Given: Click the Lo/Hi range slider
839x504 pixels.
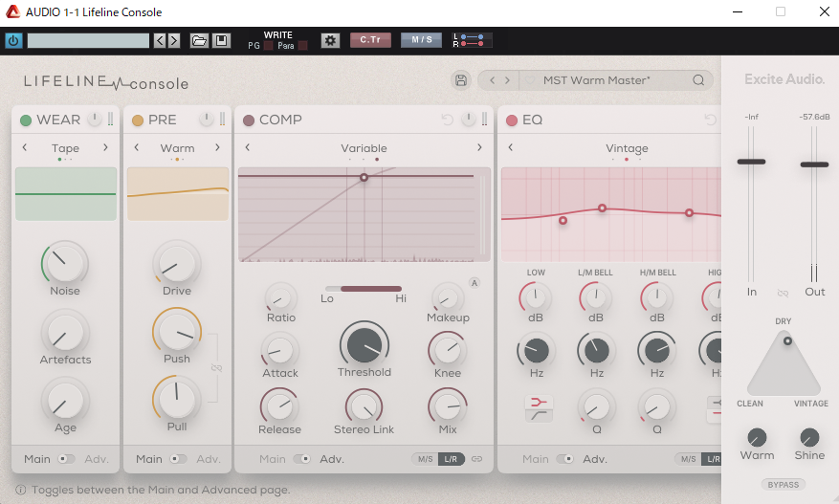Looking at the screenshot, I should point(364,289).
